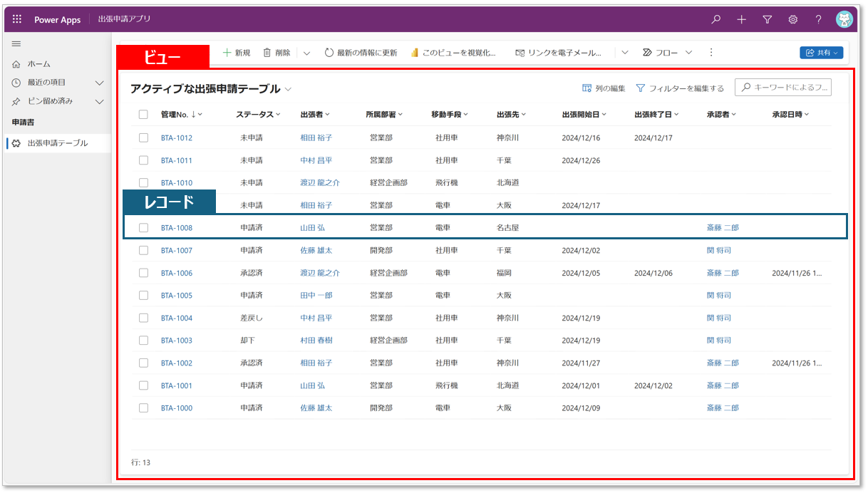Collapse the sidebar with hamburger icon

(x=16, y=44)
